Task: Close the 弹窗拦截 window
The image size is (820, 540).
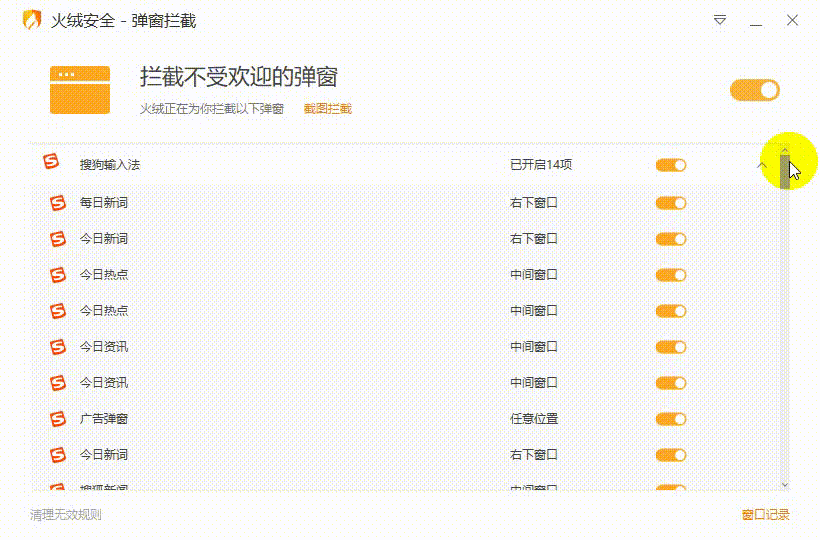Action: pos(792,20)
